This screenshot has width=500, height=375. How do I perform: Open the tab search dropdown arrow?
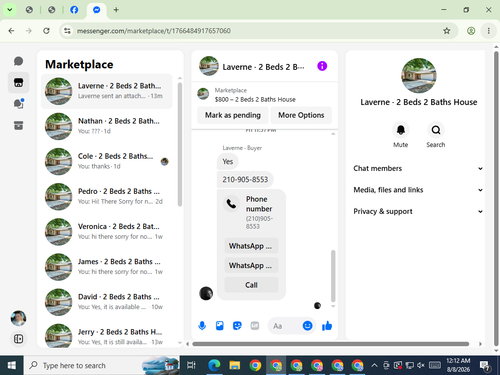tap(10, 10)
